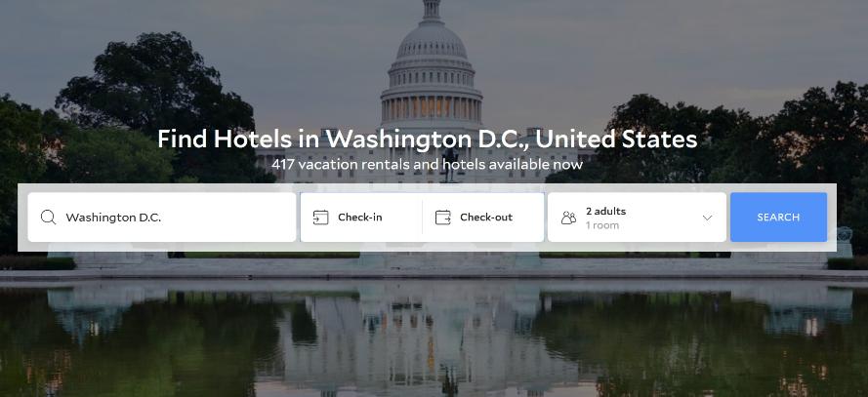868x397 pixels.
Task: Click the United States text in heading
Action: [x=616, y=139]
